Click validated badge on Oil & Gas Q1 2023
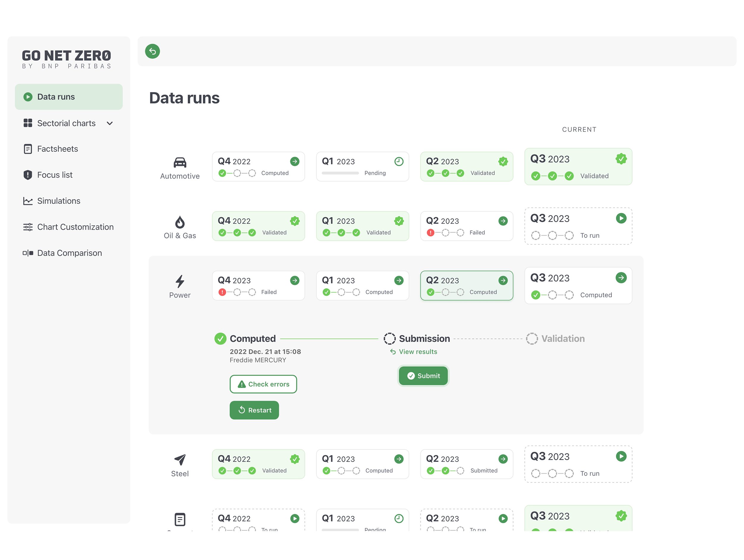The height and width of the screenshot is (560, 744). click(x=399, y=221)
